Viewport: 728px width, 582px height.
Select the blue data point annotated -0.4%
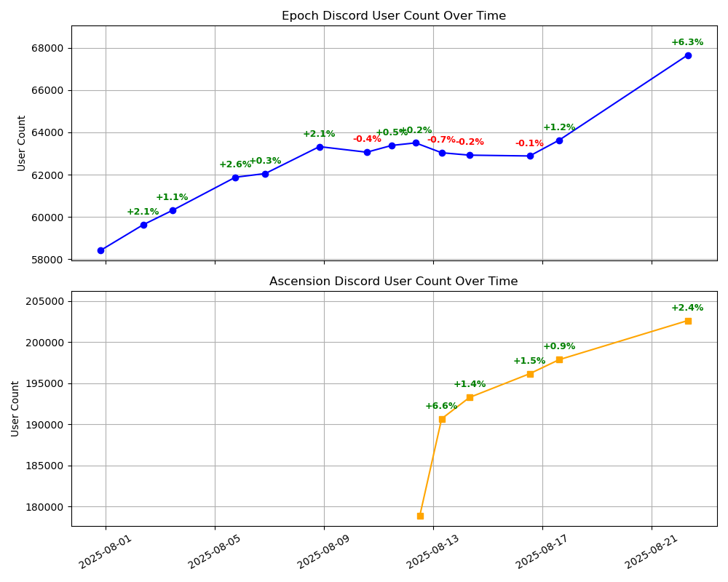tap(367, 152)
